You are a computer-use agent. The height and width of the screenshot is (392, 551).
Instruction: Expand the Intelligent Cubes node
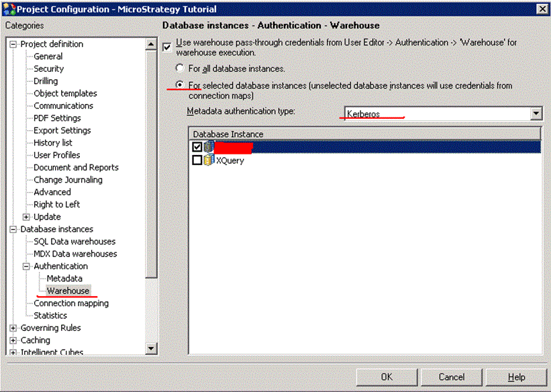[13, 352]
